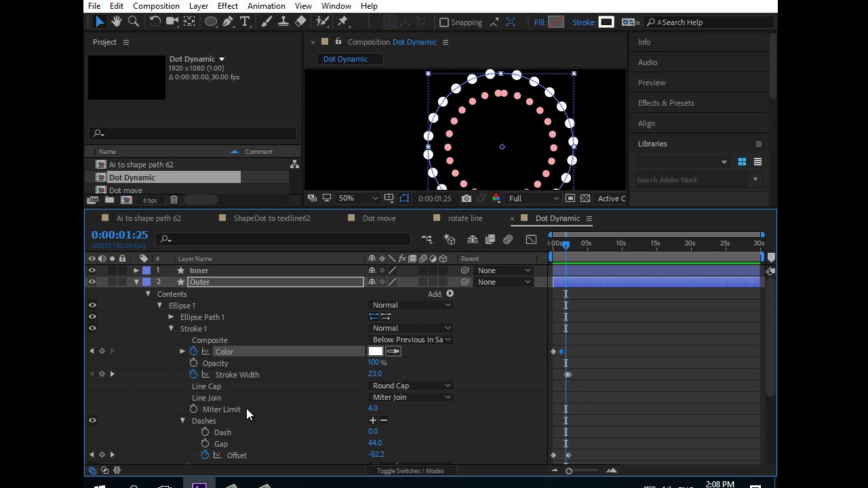The height and width of the screenshot is (488, 868).
Task: Open the Effects & Presets panel
Action: click(x=666, y=103)
